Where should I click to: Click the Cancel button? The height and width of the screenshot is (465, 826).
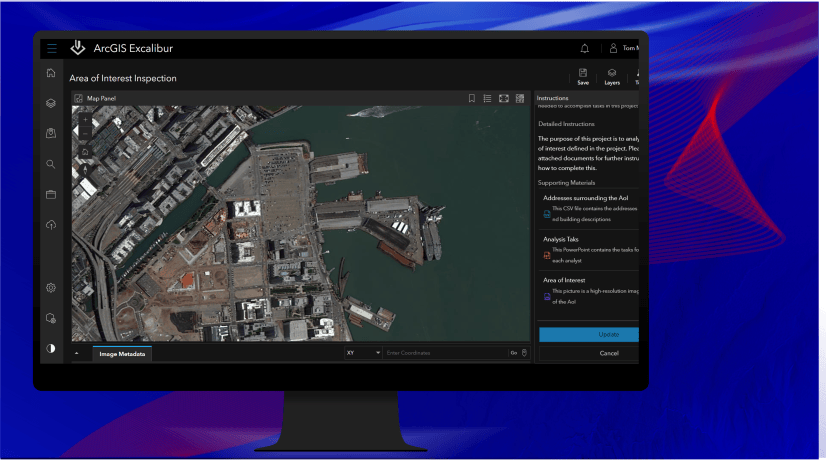(589, 353)
